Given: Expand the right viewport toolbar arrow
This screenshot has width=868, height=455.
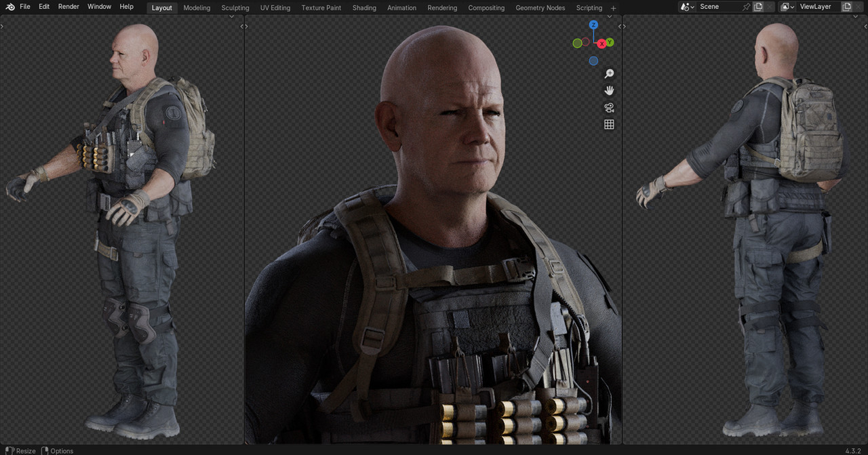Looking at the screenshot, I should tap(625, 26).
